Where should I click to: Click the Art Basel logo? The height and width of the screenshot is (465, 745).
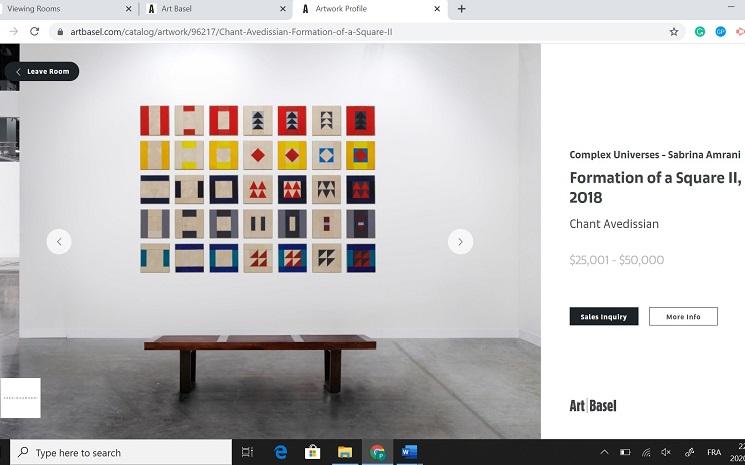[x=593, y=406]
